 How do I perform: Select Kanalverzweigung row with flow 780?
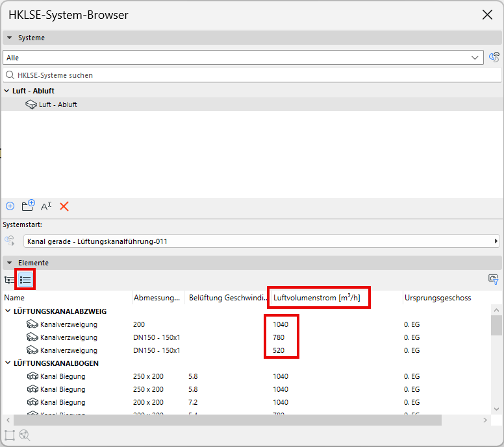246,337
